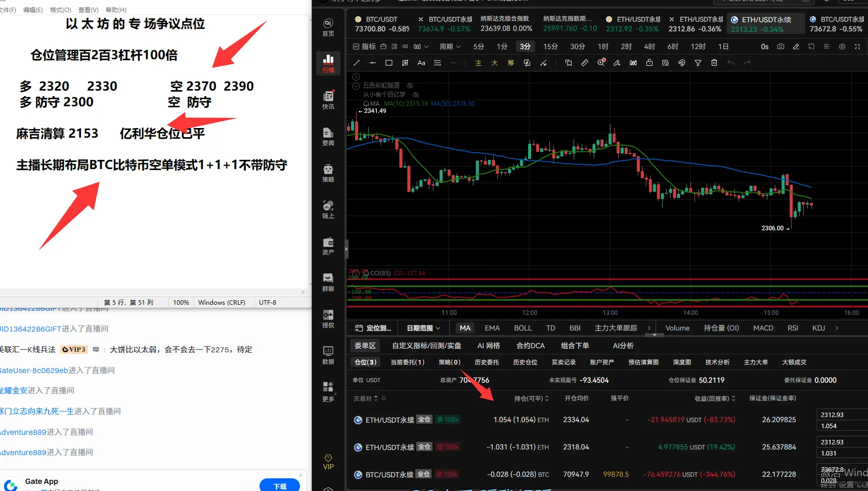Open the VIP sidebar icon
The height and width of the screenshot is (491, 868).
pos(328,462)
